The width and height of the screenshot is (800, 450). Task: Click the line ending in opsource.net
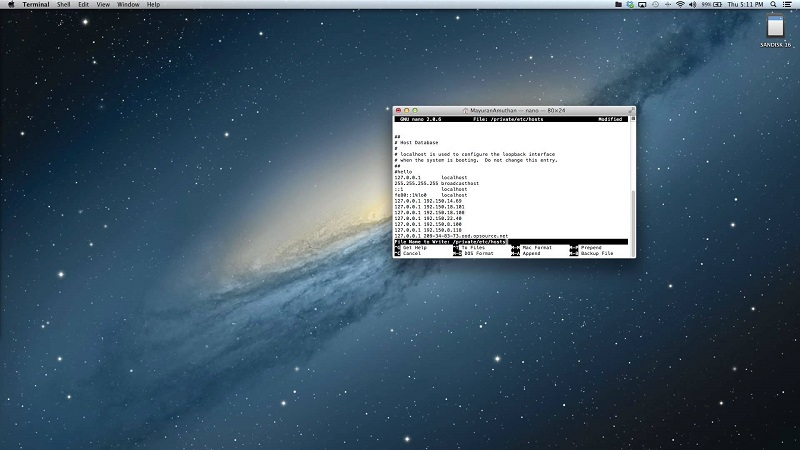451,236
